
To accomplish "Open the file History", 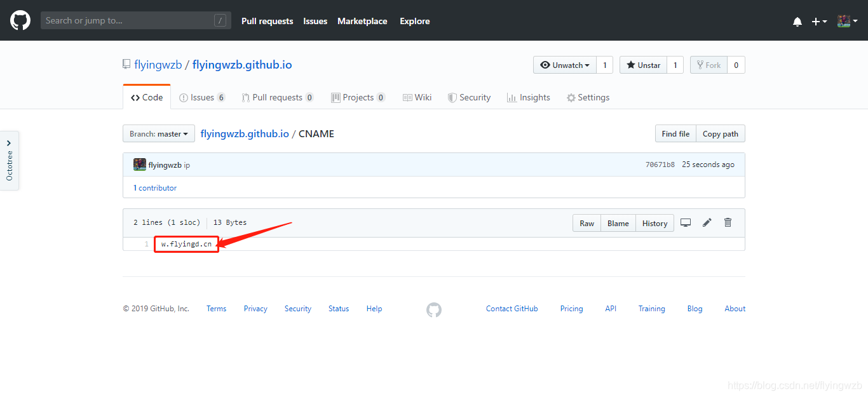I will click(654, 223).
